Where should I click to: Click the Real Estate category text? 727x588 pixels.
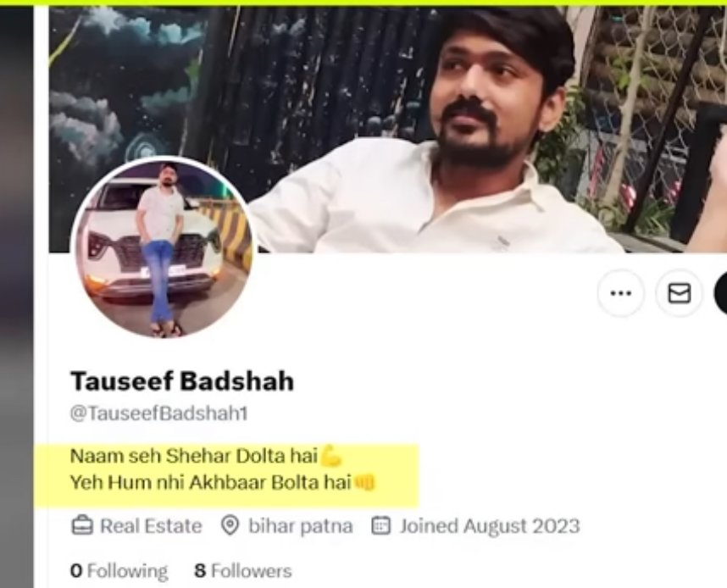coord(151,526)
